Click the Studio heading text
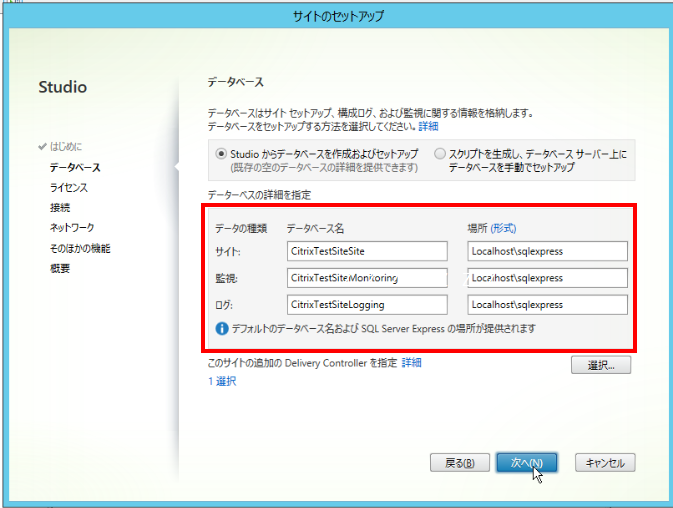Image resolution: width=673 pixels, height=508 pixels. click(x=63, y=87)
